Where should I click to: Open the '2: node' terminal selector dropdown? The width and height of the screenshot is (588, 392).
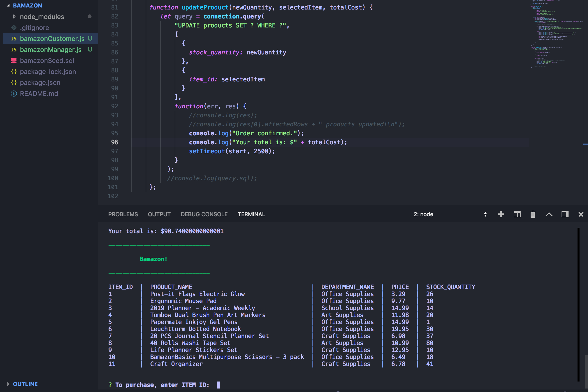point(450,214)
